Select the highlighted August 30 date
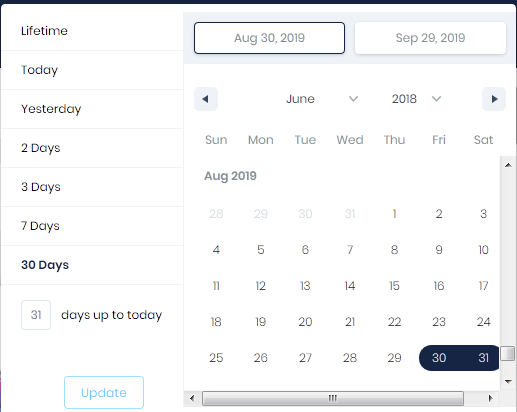This screenshot has width=517, height=412. tap(439, 358)
